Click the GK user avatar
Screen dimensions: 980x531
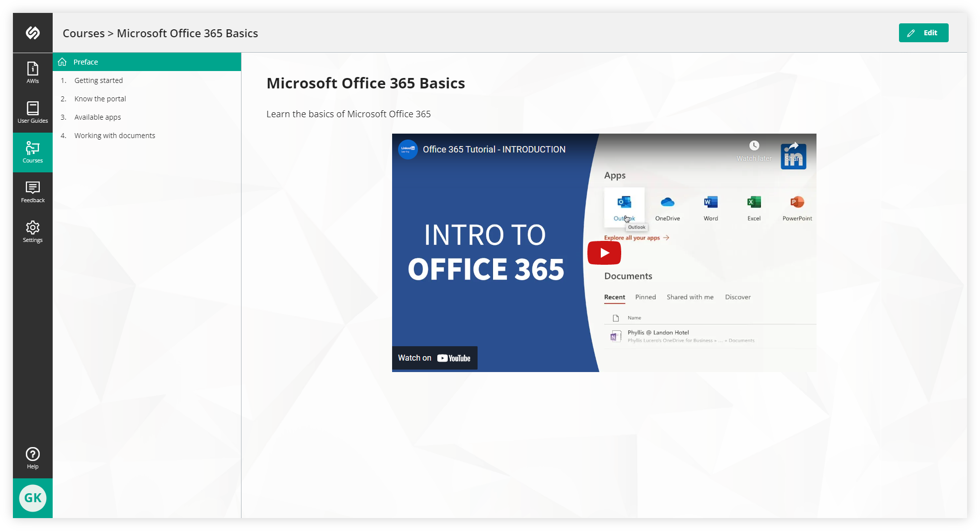33,498
